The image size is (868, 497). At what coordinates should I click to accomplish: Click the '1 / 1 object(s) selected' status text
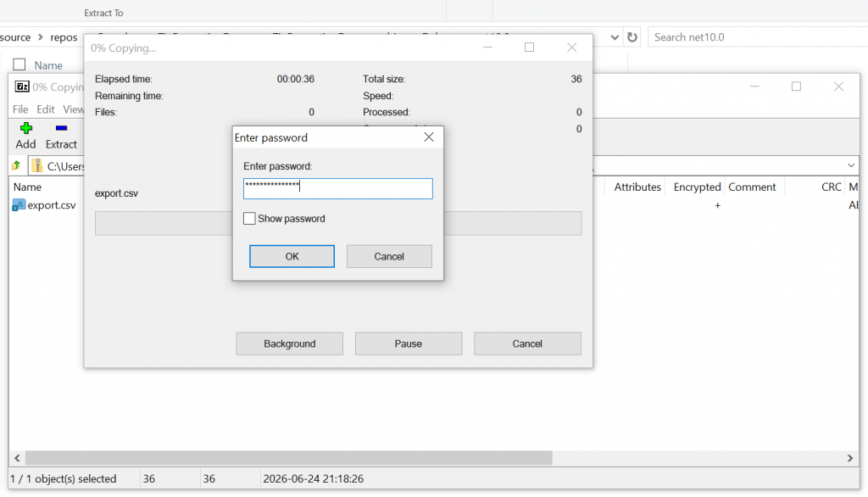pyautogui.click(x=64, y=478)
